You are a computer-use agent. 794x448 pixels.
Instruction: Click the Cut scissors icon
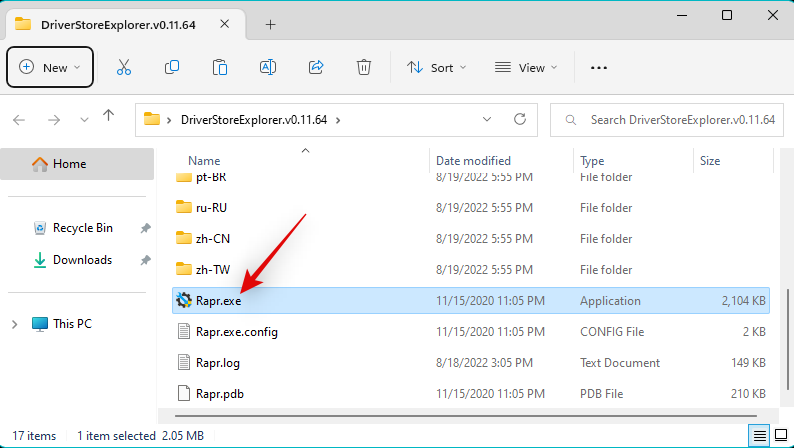[x=124, y=67]
